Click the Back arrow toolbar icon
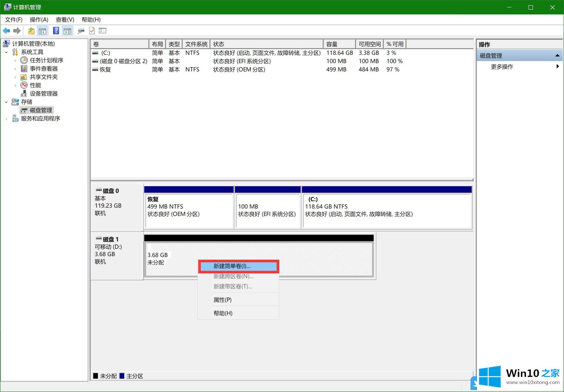The image size is (564, 392). [x=6, y=31]
